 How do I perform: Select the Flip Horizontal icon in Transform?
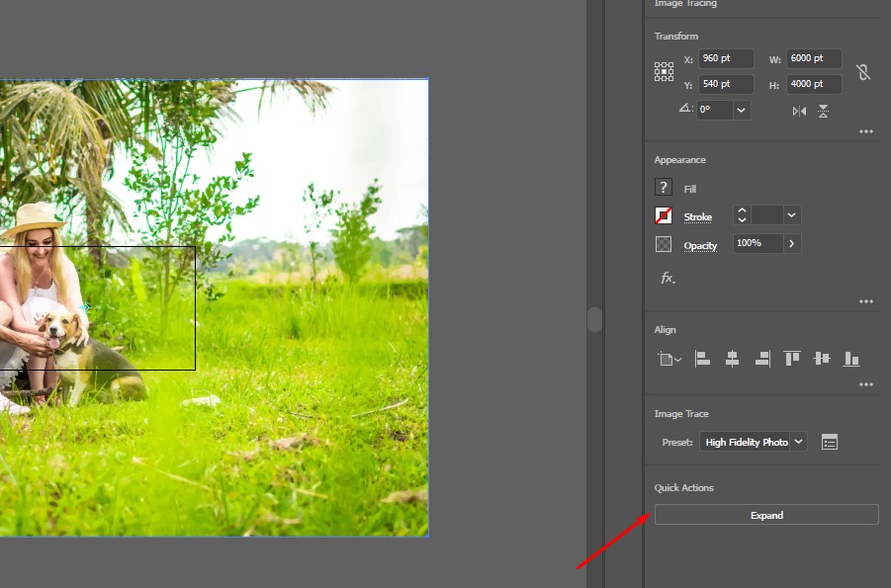pyautogui.click(x=799, y=111)
